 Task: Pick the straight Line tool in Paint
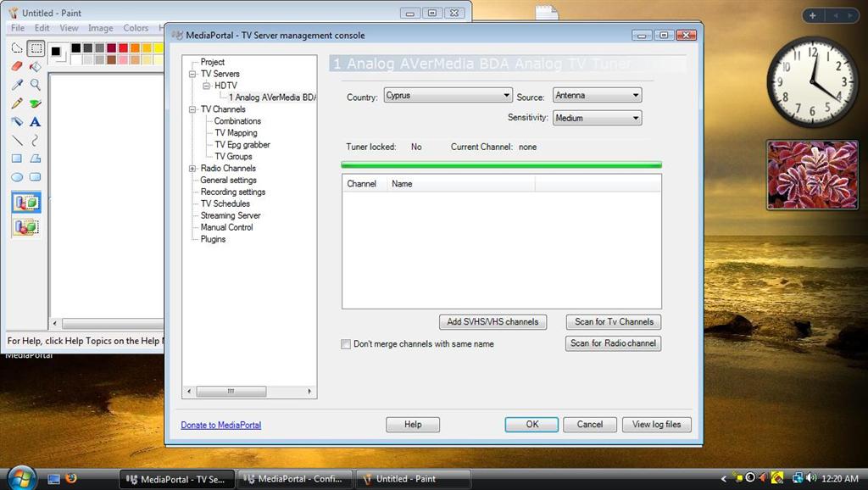coord(17,140)
